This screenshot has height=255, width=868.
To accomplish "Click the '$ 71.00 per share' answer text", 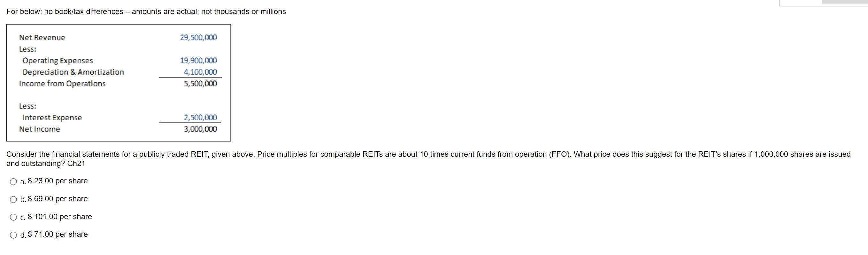I will coord(58,234).
